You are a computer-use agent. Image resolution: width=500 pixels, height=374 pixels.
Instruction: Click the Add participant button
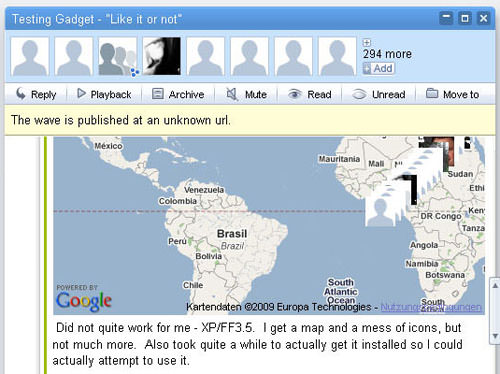379,68
